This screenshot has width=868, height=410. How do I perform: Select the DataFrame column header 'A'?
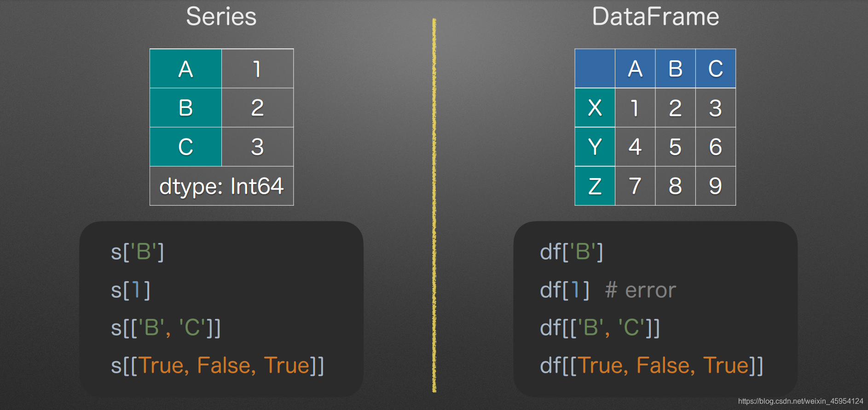(x=635, y=69)
